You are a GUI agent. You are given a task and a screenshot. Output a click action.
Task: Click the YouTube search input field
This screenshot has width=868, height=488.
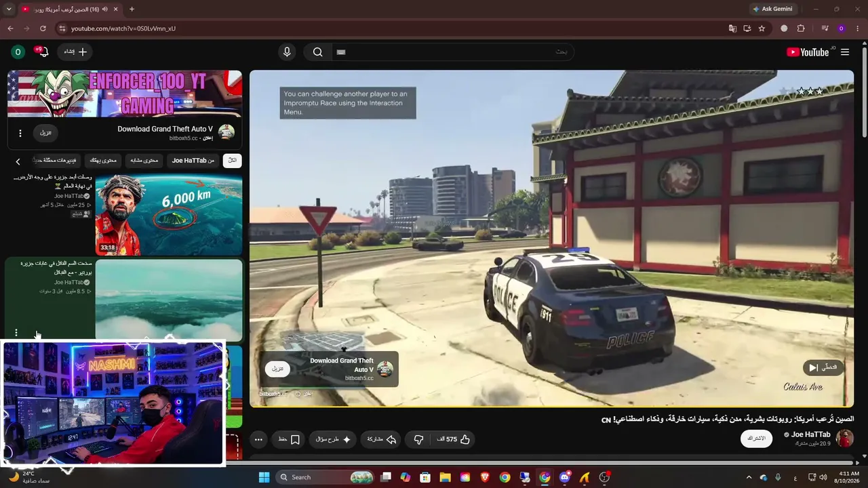coord(451,52)
